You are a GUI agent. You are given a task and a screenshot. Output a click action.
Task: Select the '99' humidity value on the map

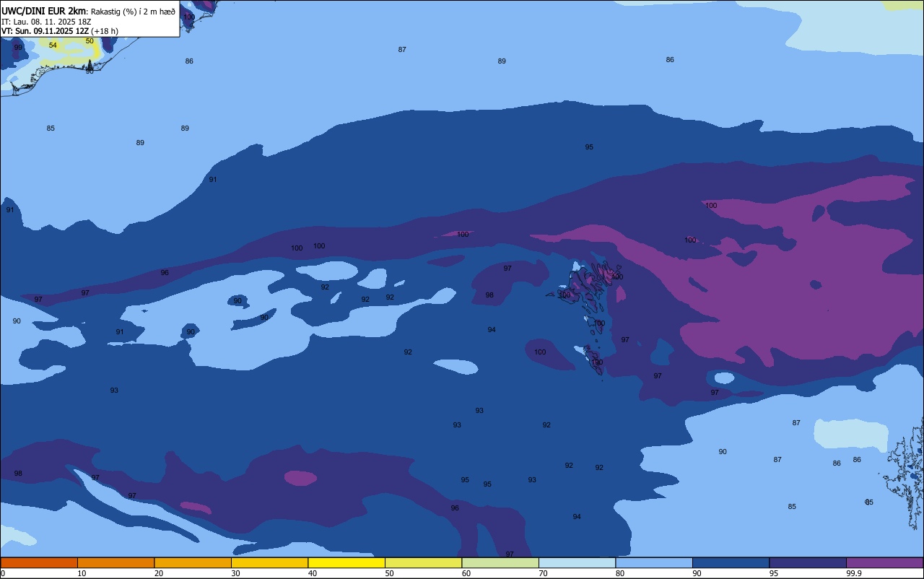click(x=18, y=48)
